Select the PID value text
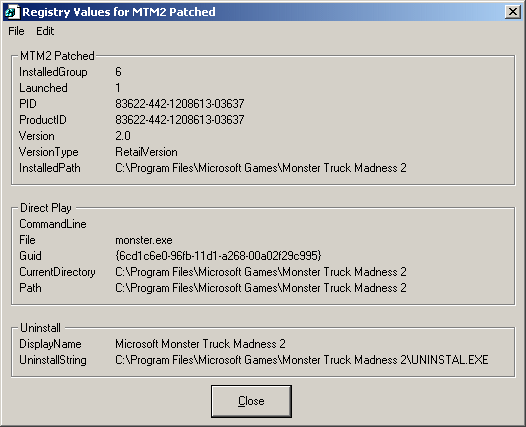The height and width of the screenshot is (427, 526). [180, 104]
